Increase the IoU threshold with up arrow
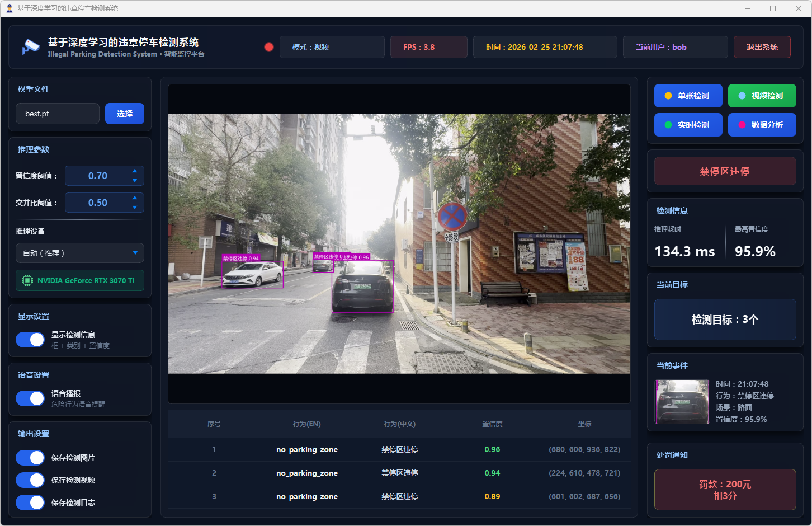Viewport: 812px width, 526px height. [x=135, y=198]
